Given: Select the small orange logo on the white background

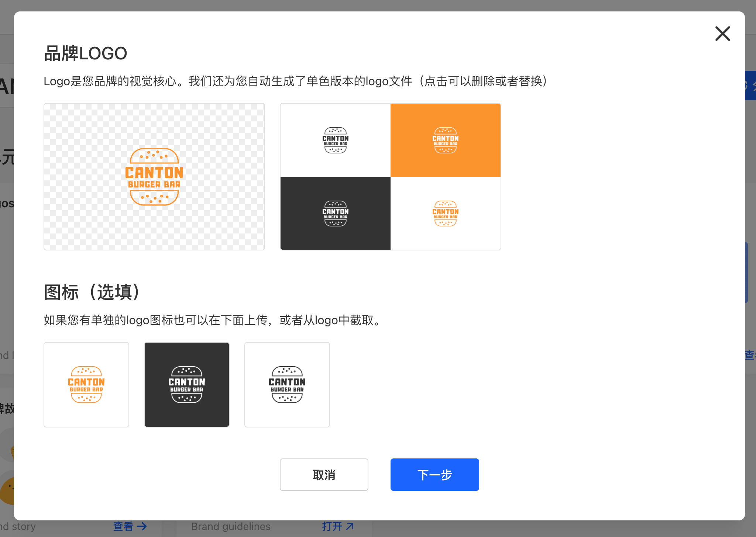Looking at the screenshot, I should click(445, 213).
